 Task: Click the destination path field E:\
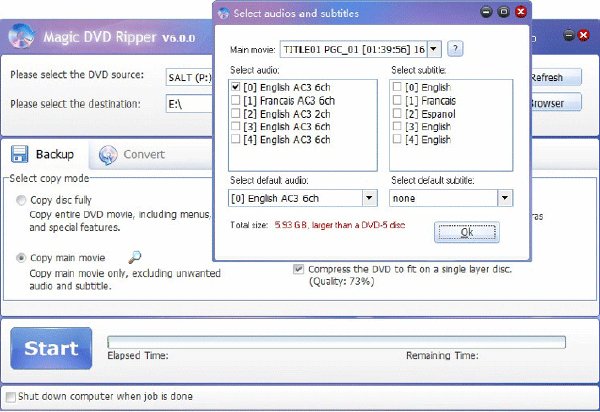(189, 104)
